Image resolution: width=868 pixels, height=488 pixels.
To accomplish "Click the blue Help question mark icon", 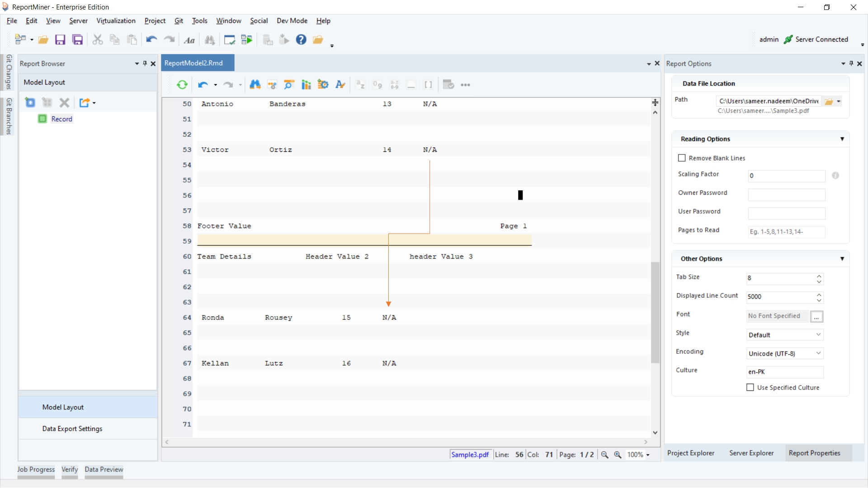I will click(301, 40).
